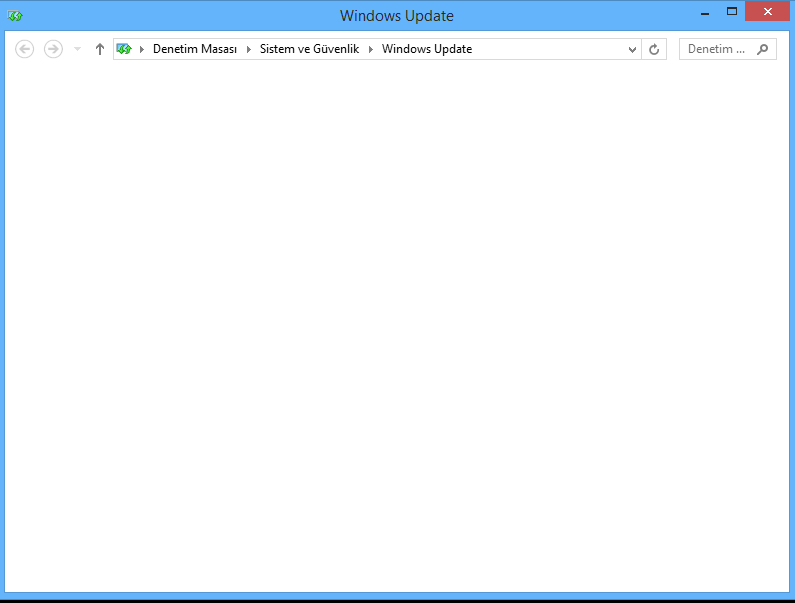795x603 pixels.
Task: Expand the chevron before Denetim Masası
Action: coord(142,49)
